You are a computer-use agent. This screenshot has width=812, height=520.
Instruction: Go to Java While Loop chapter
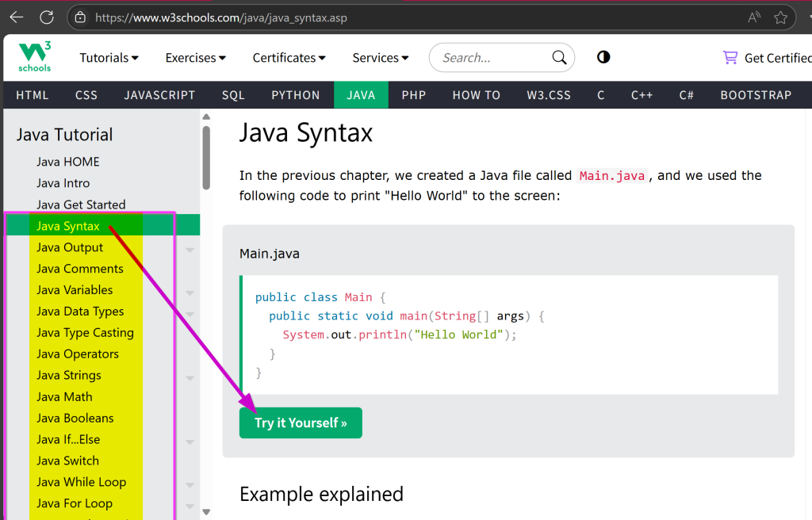coord(81,482)
